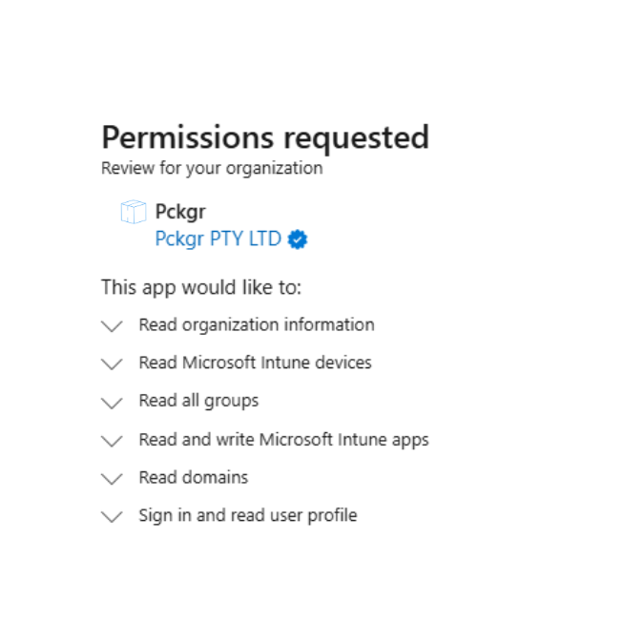The width and height of the screenshot is (644, 644).
Task: Expand chevron beside Read and write Intune apps
Action: coord(112,441)
